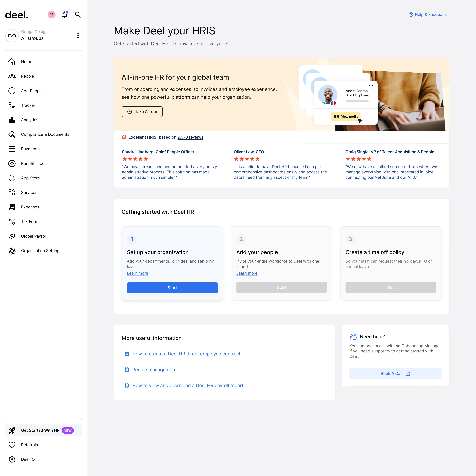Screen dimensions: 476x476
Task: Click the Benefits Tool star icon
Action: (x=12, y=164)
